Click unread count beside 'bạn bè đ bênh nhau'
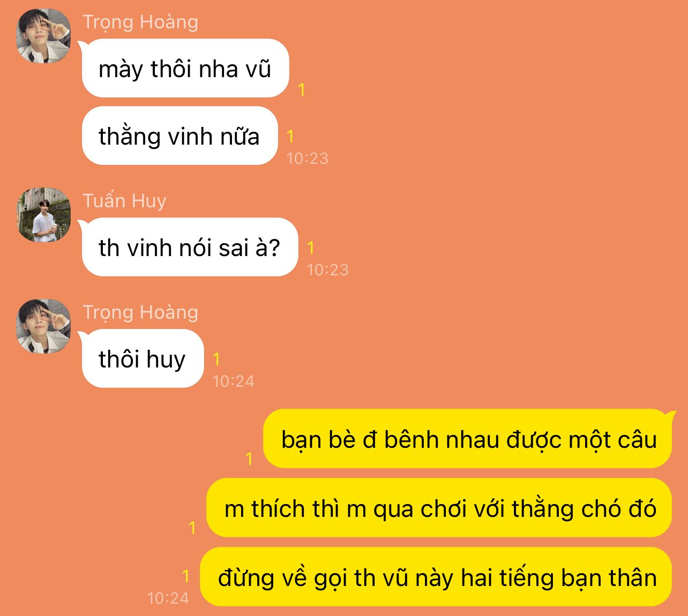Screen dimensions: 688x616 click(x=249, y=459)
